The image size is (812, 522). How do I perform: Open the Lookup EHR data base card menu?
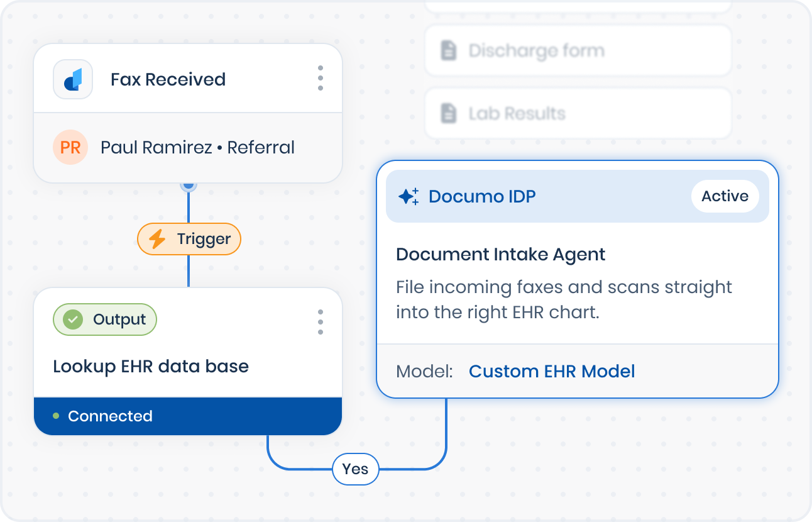(321, 322)
